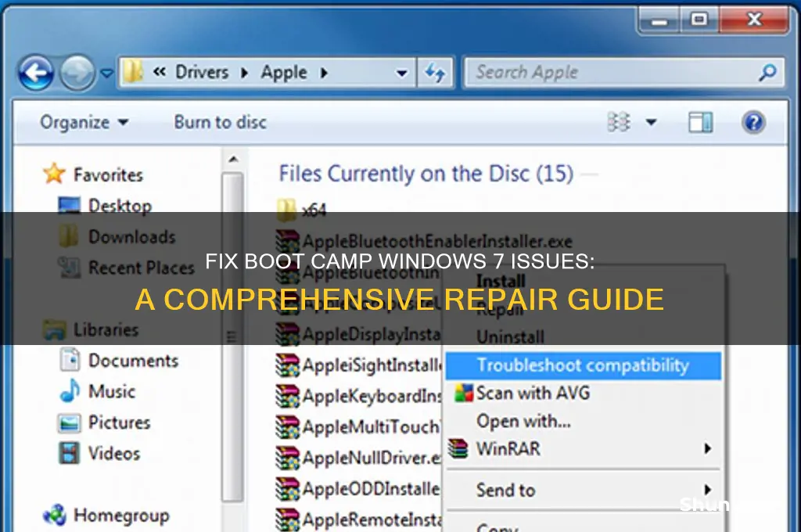Click the AppleNullDriver file icon

287,458
